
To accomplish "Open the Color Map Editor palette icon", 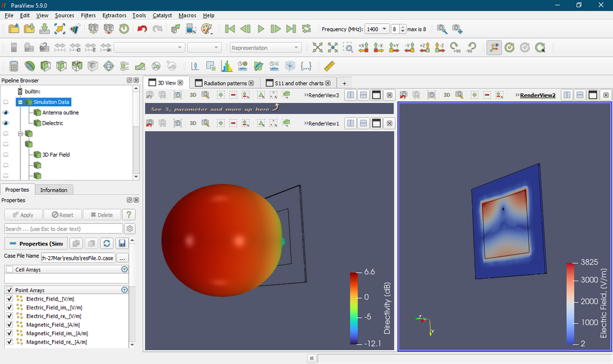I will pyautogui.click(x=207, y=29).
